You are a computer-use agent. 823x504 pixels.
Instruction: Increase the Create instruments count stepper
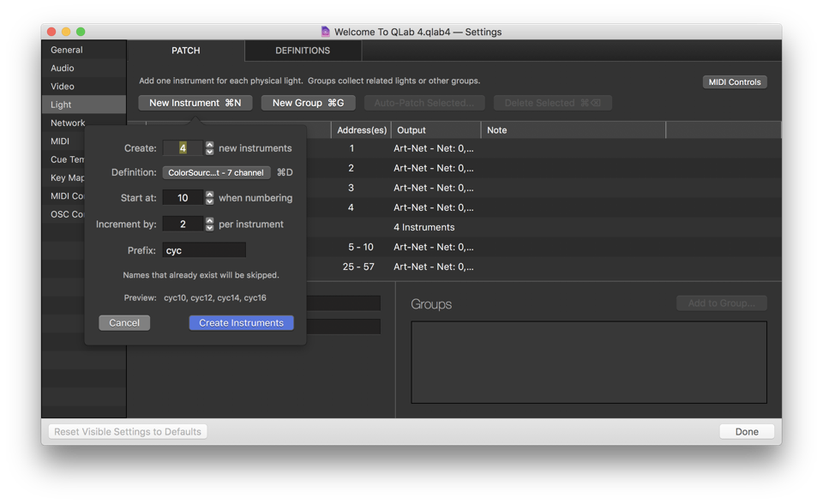pyautogui.click(x=210, y=145)
